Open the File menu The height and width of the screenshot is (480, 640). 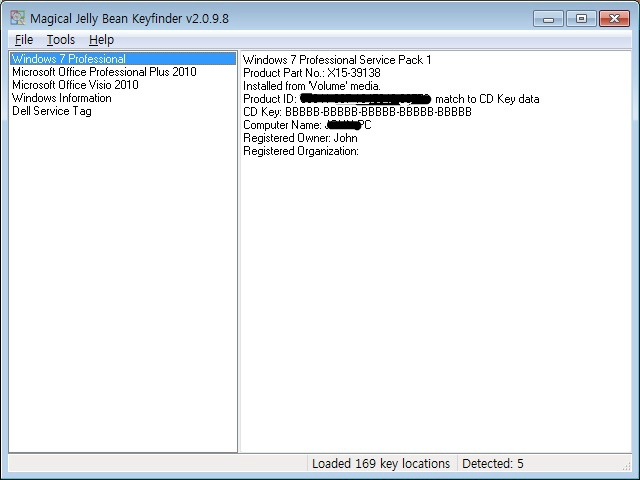tap(24, 40)
